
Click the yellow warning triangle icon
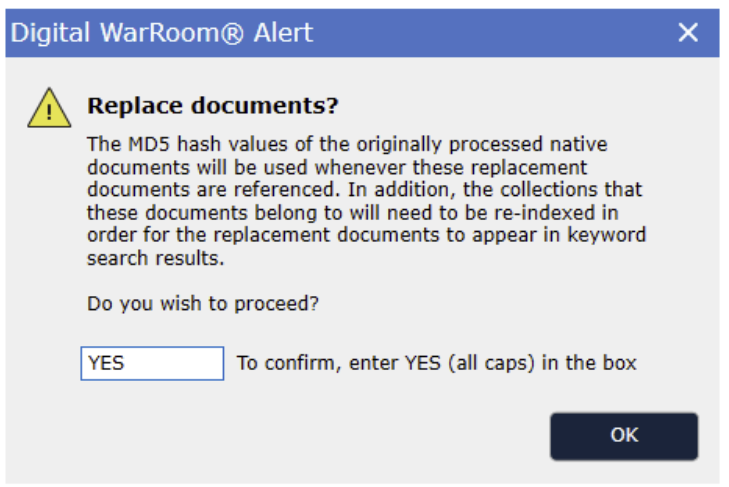click(49, 108)
